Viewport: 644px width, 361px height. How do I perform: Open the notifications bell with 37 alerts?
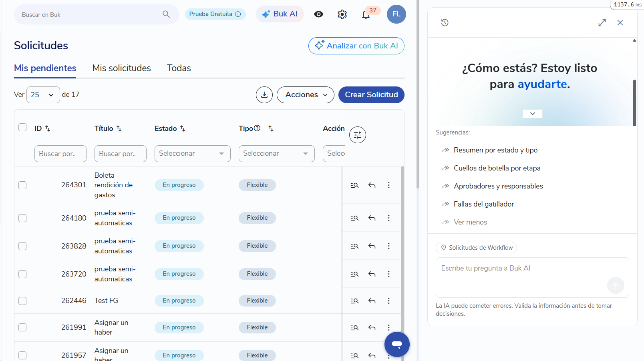click(366, 15)
